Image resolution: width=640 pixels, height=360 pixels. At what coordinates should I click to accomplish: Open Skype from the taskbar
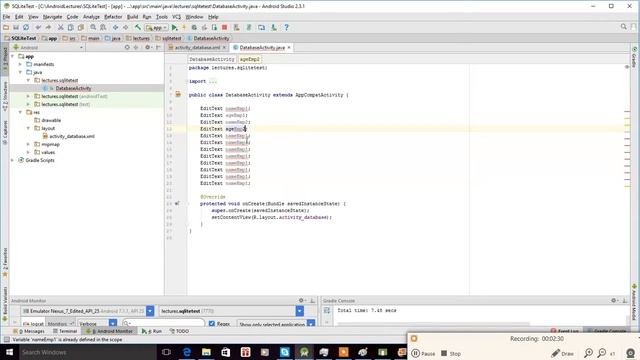click(284, 352)
